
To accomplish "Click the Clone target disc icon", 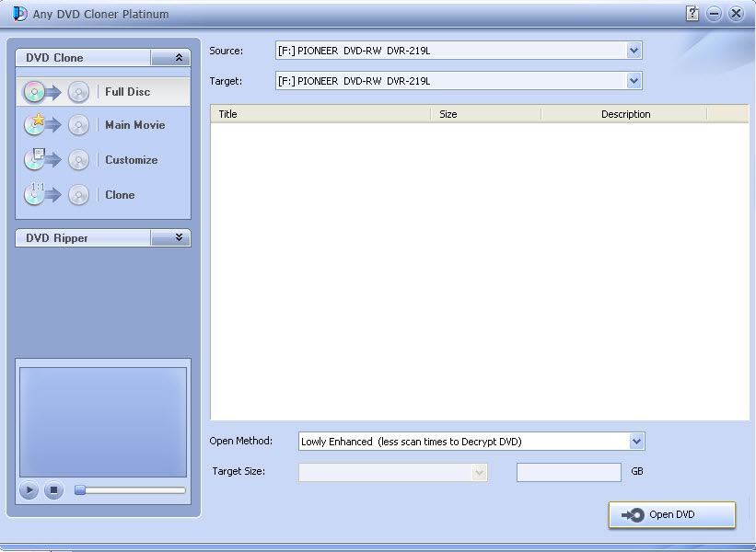I will click(x=78, y=195).
